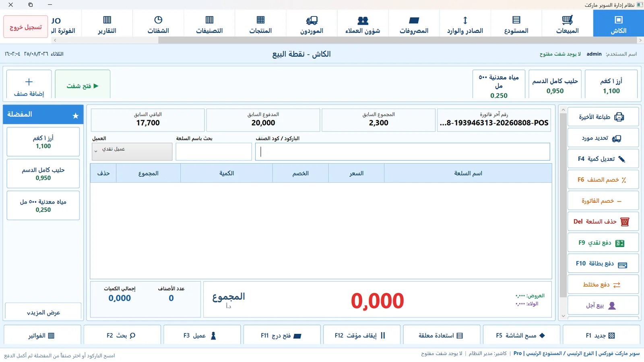Click the card icon for دفع بطاقة F10

pos(622,265)
